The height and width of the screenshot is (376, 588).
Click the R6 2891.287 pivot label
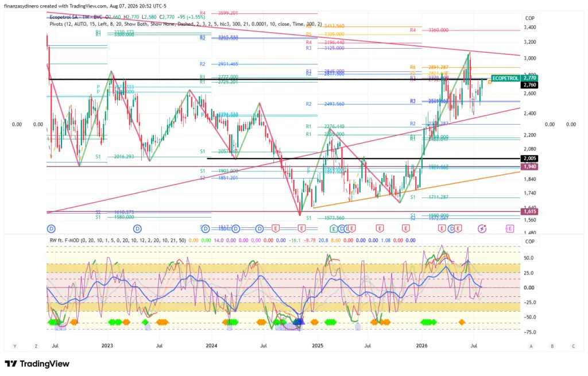click(x=429, y=68)
